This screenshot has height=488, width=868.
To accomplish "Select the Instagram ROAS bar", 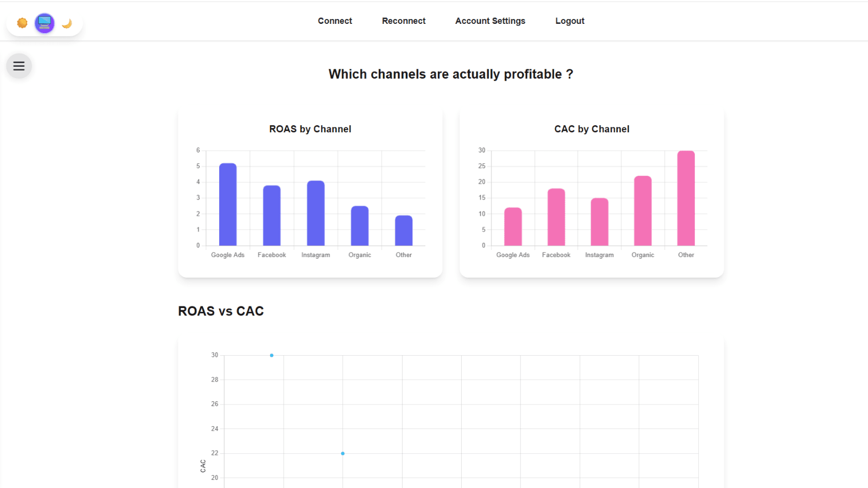I will (x=316, y=213).
